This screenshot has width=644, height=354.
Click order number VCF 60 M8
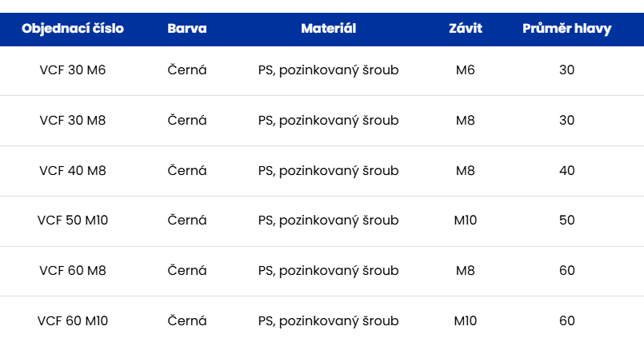coord(73,271)
